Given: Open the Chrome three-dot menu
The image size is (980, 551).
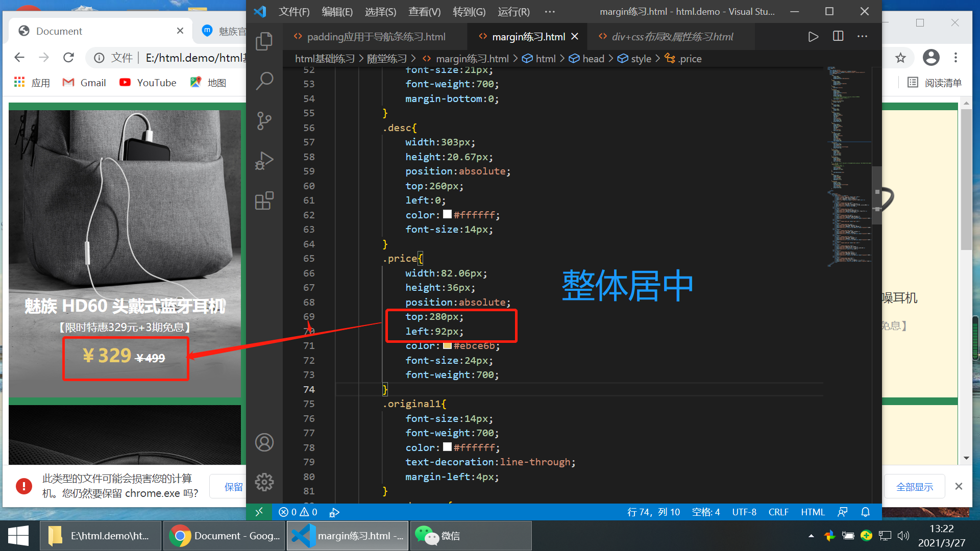Looking at the screenshot, I should 955,57.
